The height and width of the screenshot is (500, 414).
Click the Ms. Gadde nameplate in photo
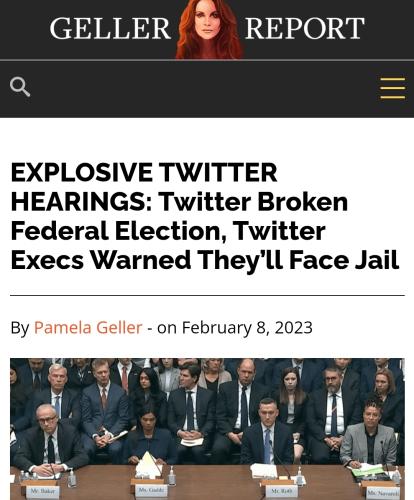[x=149, y=490]
